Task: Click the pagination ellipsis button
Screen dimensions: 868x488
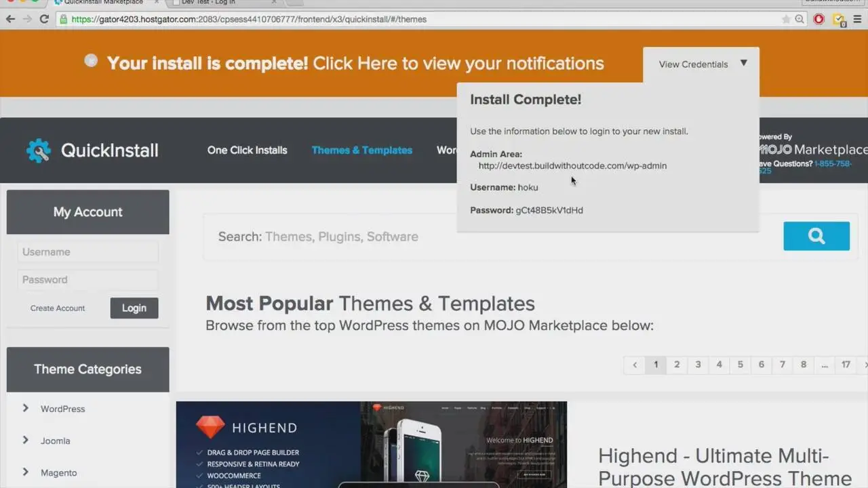Action: 825,365
